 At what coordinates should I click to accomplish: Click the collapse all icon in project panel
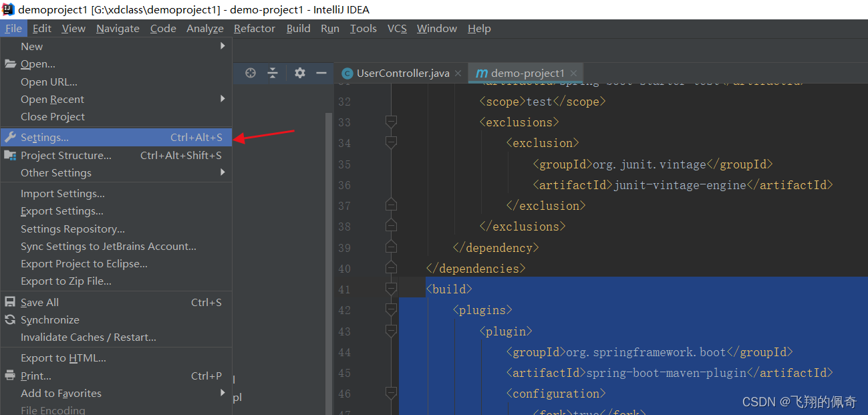point(273,73)
